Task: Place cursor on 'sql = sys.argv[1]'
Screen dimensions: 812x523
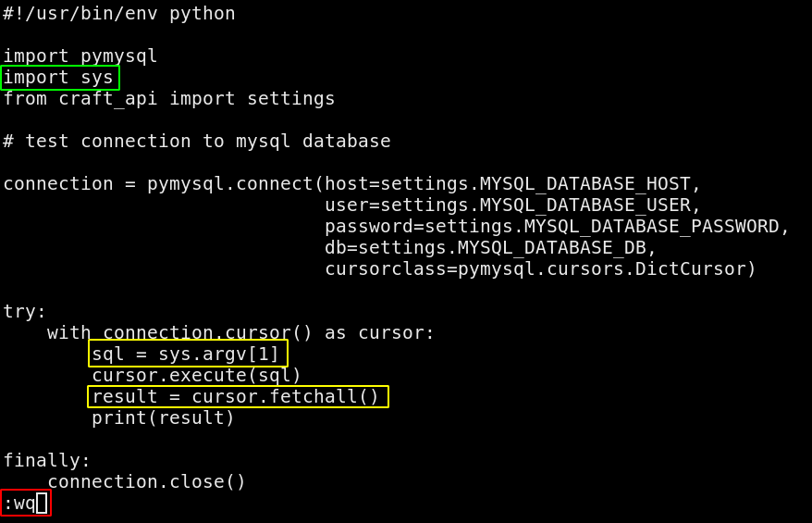Action: click(188, 354)
